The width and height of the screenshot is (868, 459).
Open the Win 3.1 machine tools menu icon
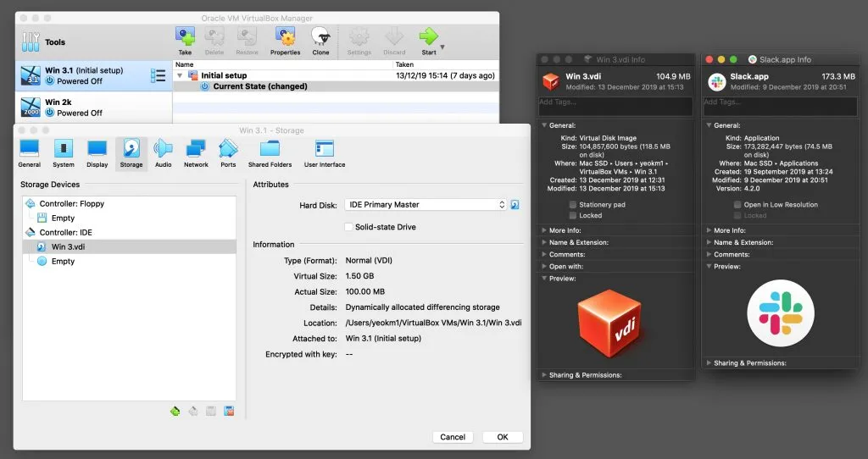158,75
